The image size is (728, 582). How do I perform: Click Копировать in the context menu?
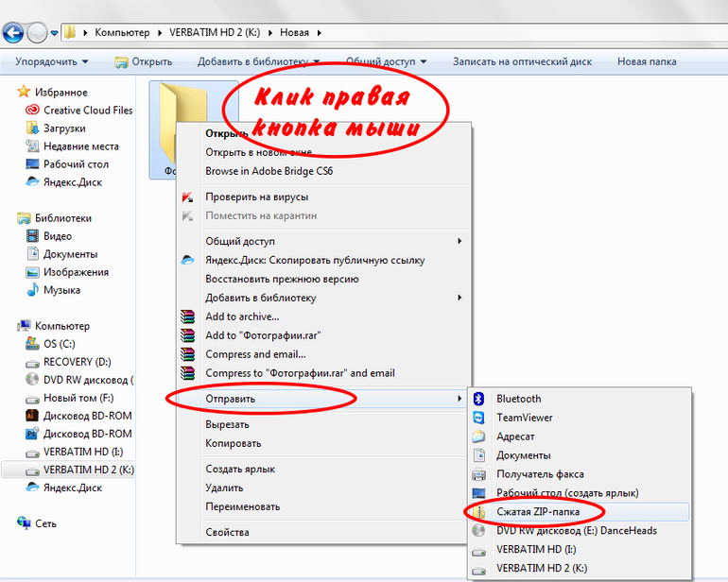(233, 443)
